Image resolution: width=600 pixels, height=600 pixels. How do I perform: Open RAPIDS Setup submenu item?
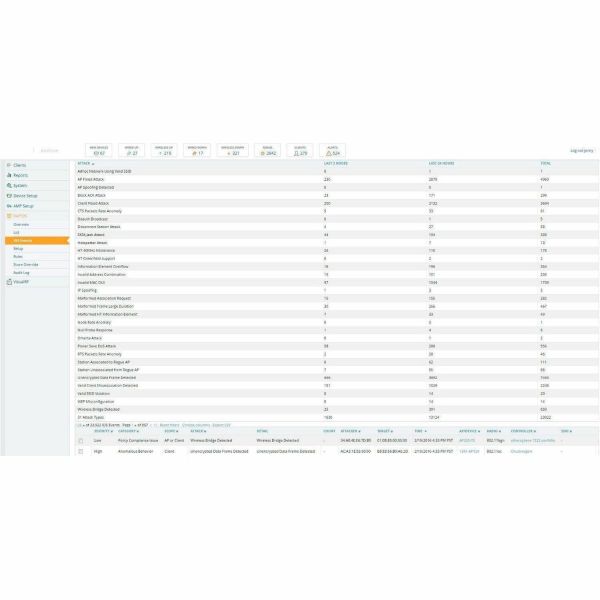pos(18,249)
